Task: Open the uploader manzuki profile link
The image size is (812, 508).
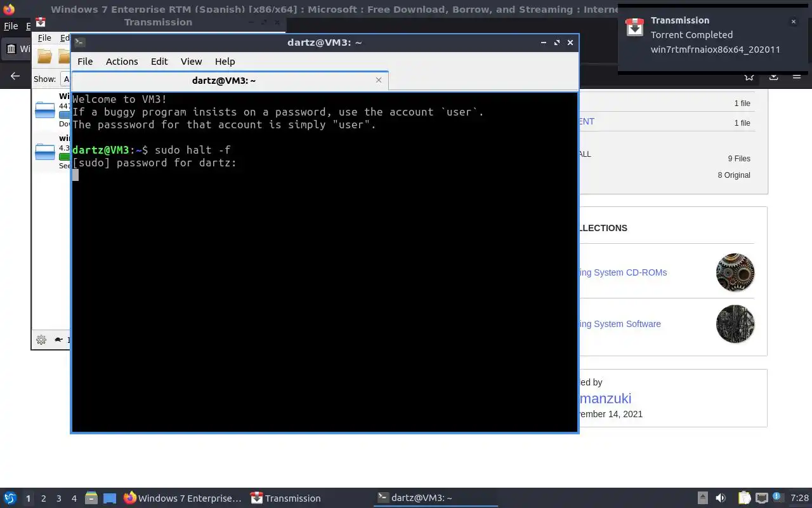Action: click(x=605, y=399)
